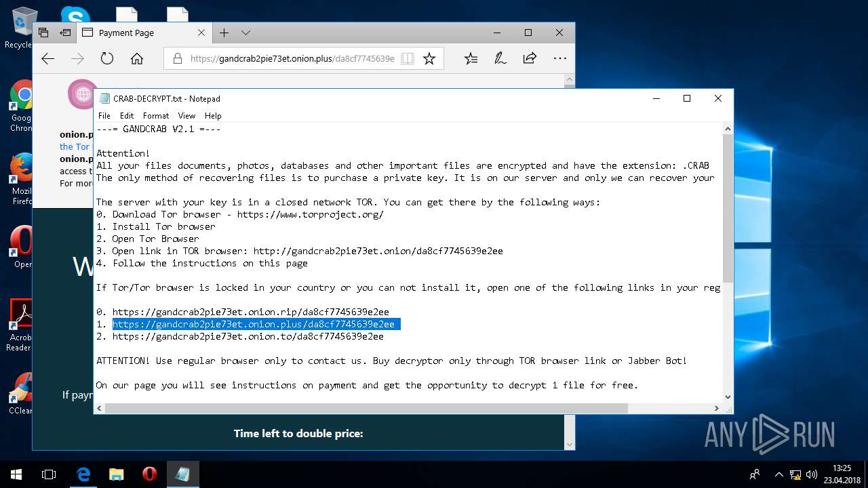
Task: Open Notepad File menu
Action: tap(104, 116)
